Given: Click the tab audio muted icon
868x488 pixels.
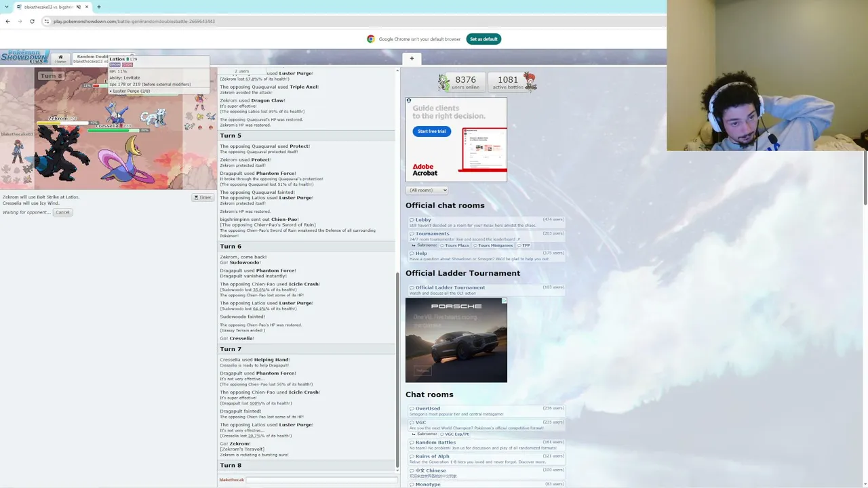Looking at the screenshot, I should tap(79, 7).
